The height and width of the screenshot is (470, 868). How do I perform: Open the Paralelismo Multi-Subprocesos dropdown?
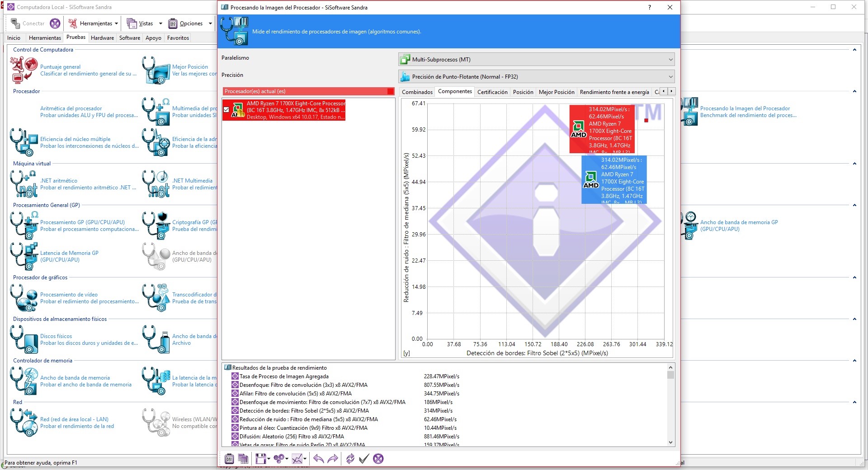click(537, 59)
